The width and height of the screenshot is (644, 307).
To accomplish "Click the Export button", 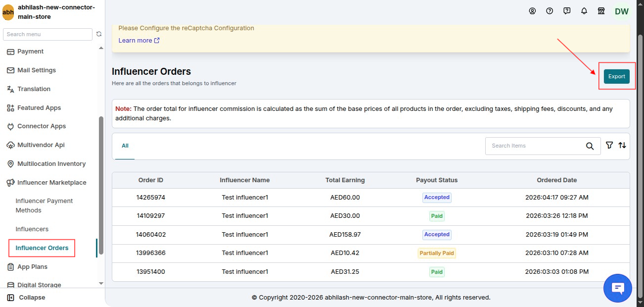I will pos(617,76).
